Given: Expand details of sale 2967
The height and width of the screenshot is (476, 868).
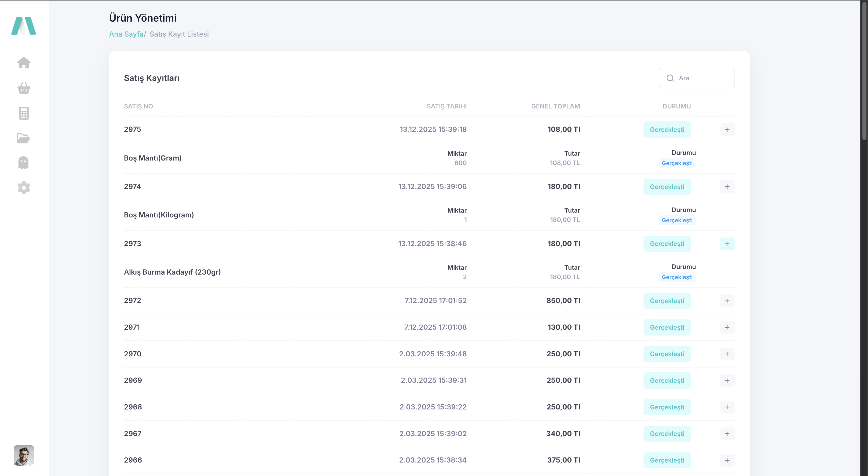Looking at the screenshot, I should click(x=727, y=434).
